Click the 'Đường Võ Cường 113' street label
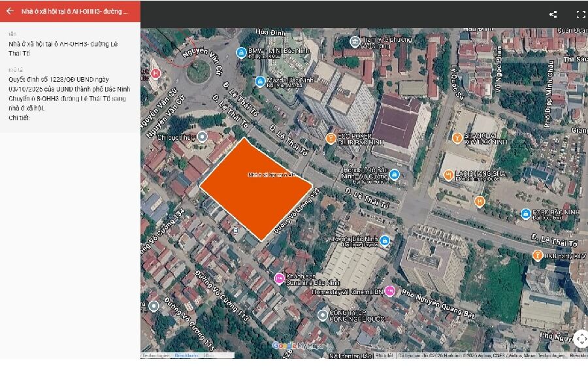 pyautogui.click(x=221, y=297)
